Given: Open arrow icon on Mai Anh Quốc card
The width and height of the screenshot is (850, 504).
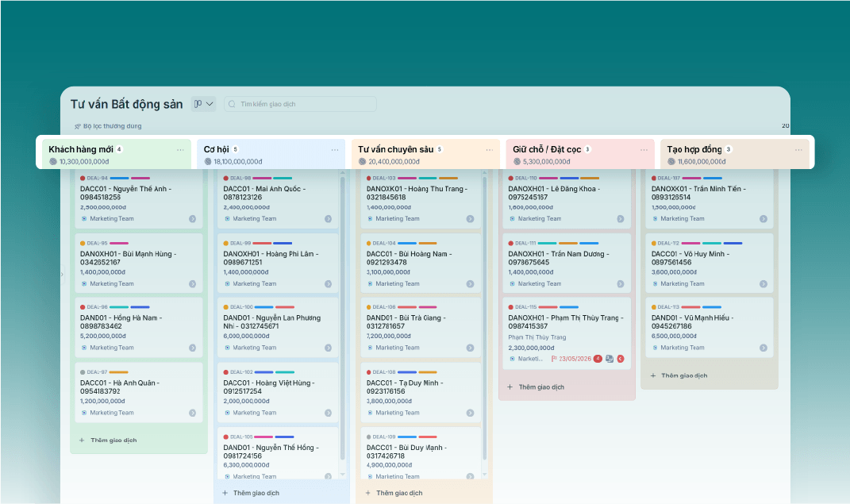Looking at the screenshot, I should click(x=328, y=219).
